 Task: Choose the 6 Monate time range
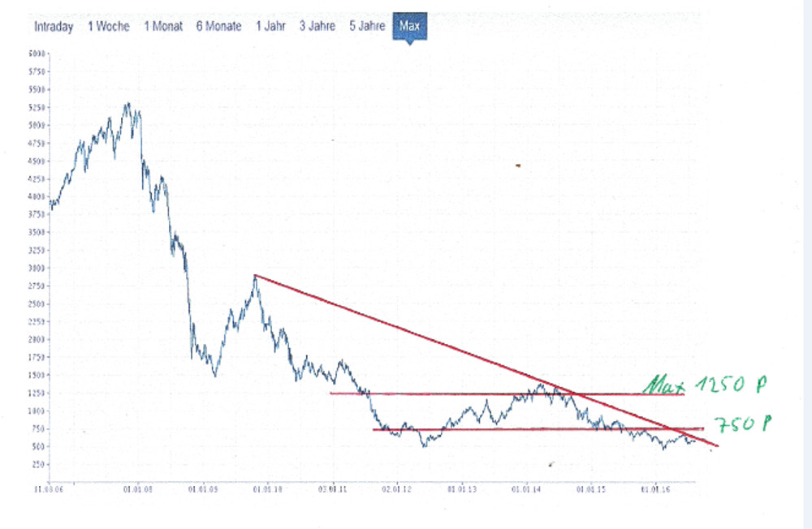[x=218, y=27]
